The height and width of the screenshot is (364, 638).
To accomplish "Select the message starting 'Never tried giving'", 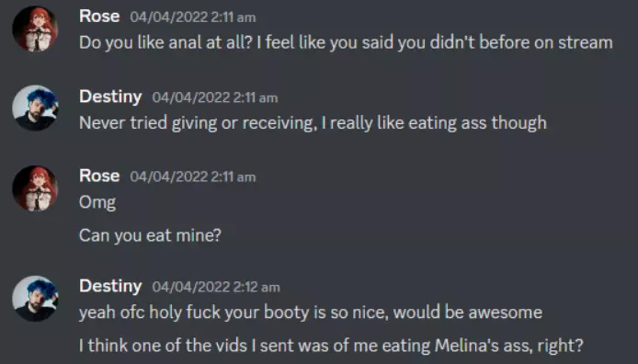I will pos(313,123).
